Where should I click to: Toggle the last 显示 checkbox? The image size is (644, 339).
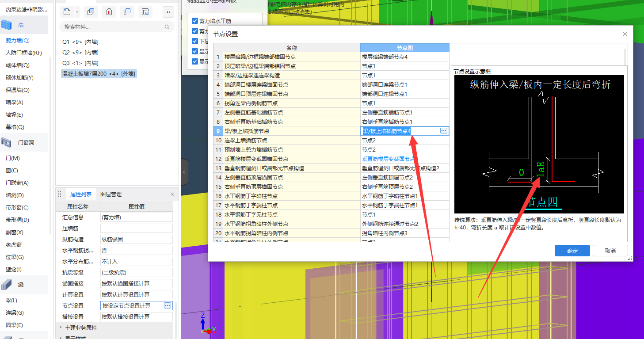coord(195,61)
